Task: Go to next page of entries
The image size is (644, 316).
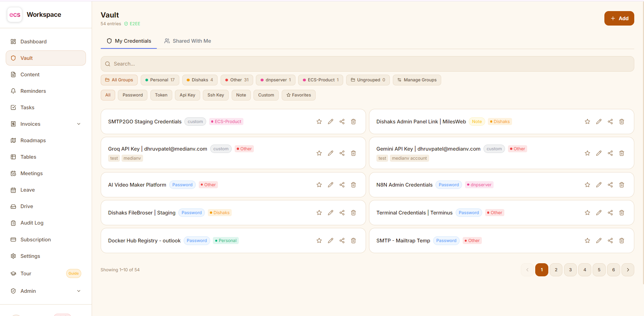Action: [628, 270]
